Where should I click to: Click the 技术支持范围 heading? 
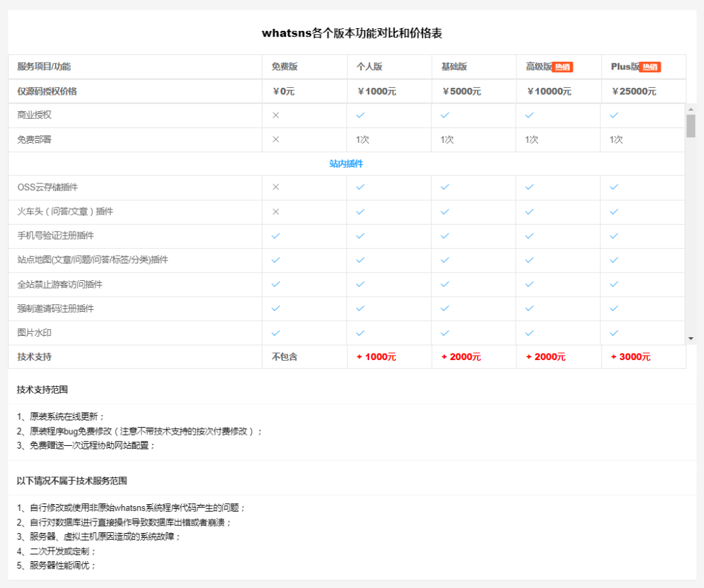click(42, 389)
